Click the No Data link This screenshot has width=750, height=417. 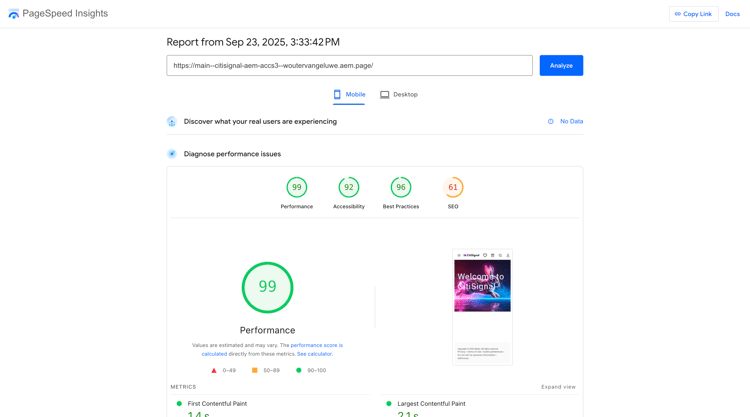coord(571,121)
